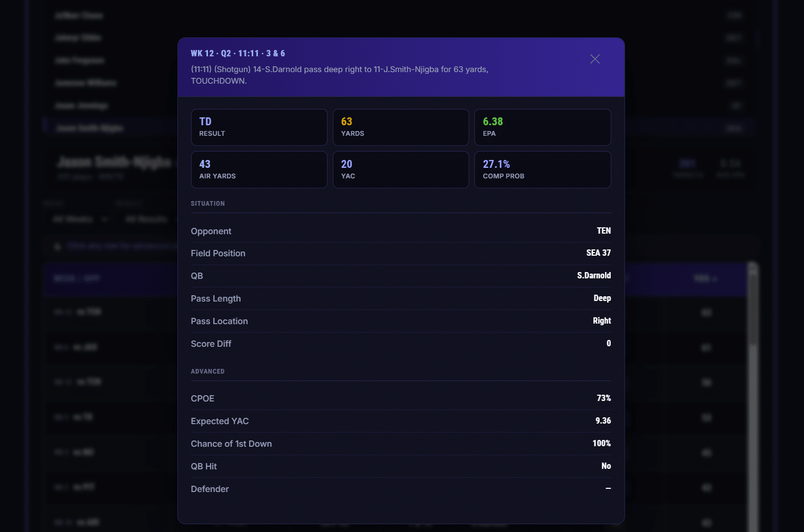Click the 63 Yards stat card
The height and width of the screenshot is (532, 804).
pyautogui.click(x=400, y=127)
